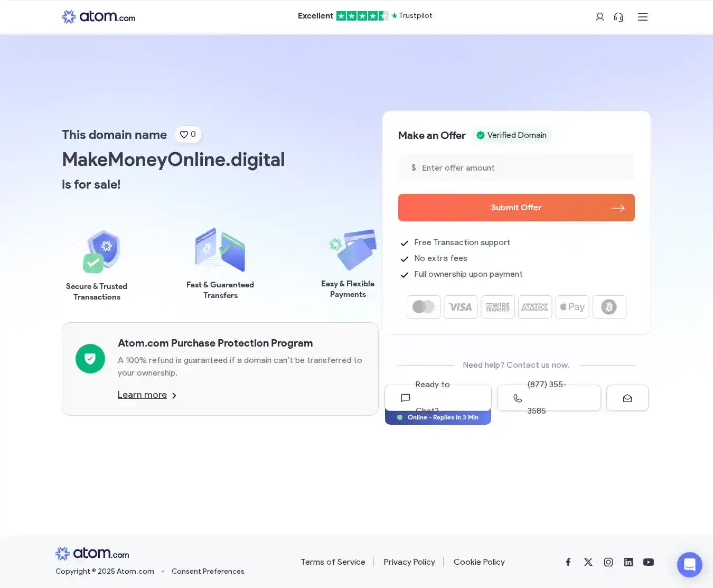
Task: Start a chat with Ready to Chat button
Action: click(438, 398)
